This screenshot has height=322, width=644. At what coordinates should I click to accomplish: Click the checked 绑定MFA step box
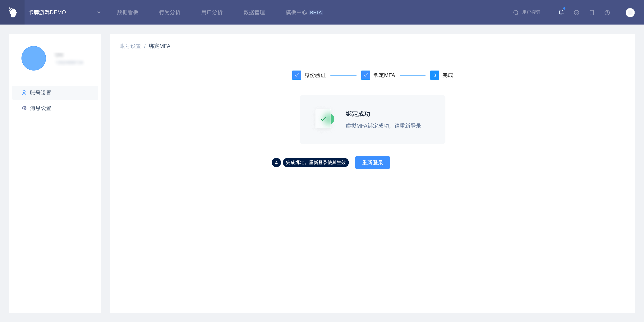(x=366, y=75)
